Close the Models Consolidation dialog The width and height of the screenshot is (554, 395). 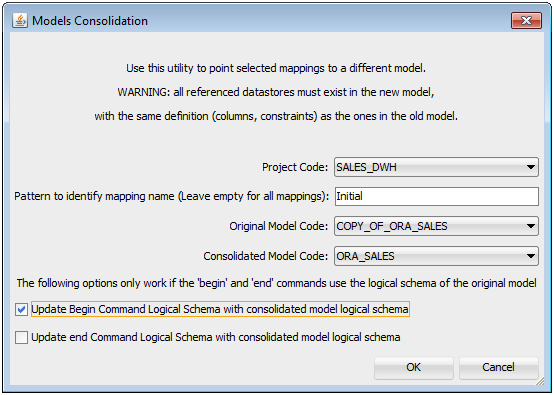[x=526, y=20]
